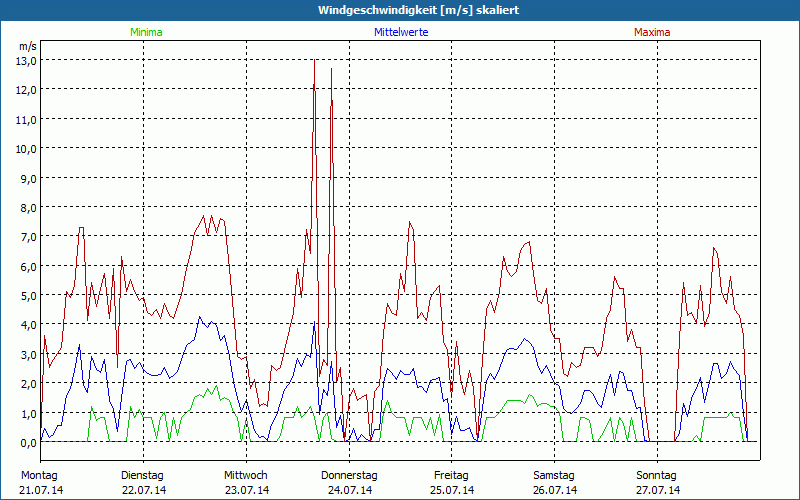Click the 6,0 y-axis value
Image resolution: width=800 pixels, height=500 pixels.
coord(29,267)
